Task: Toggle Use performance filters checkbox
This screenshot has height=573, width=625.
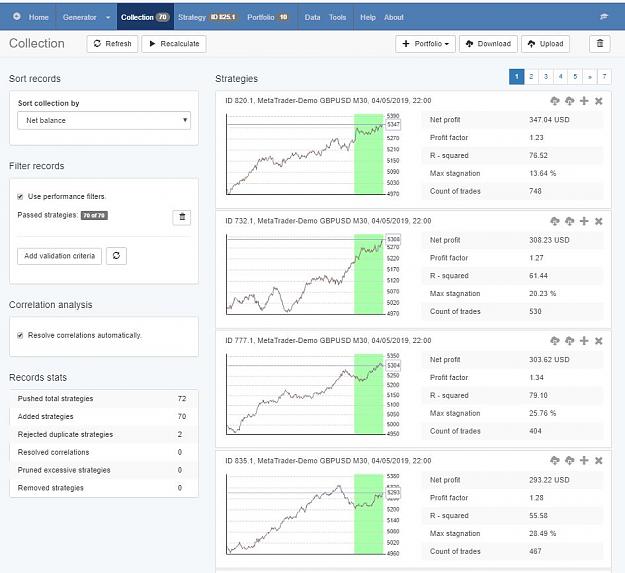Action: coord(20,196)
